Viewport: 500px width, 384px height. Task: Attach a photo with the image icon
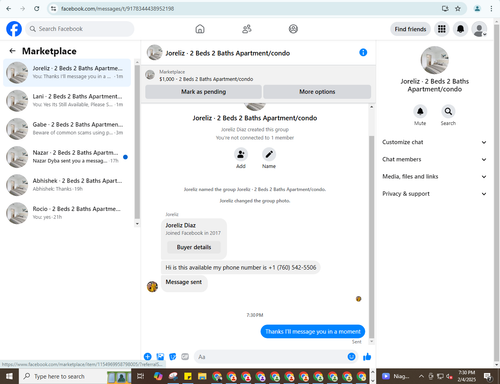160,357
